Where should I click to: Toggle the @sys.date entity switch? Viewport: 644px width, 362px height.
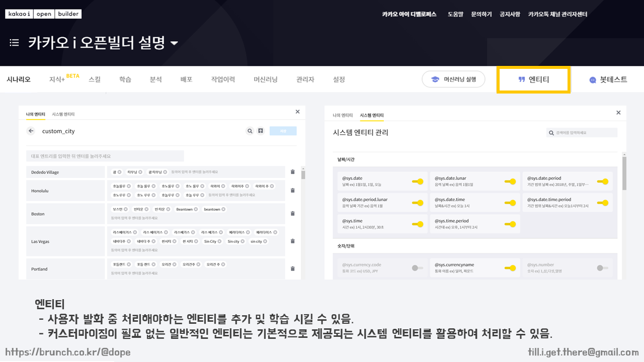tap(418, 182)
